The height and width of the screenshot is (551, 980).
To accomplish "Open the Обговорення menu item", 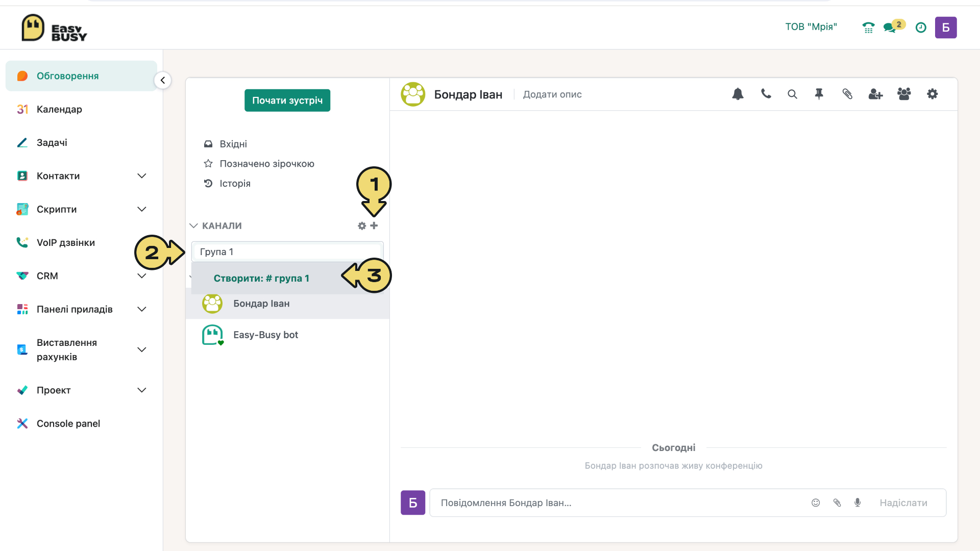I will (x=81, y=76).
